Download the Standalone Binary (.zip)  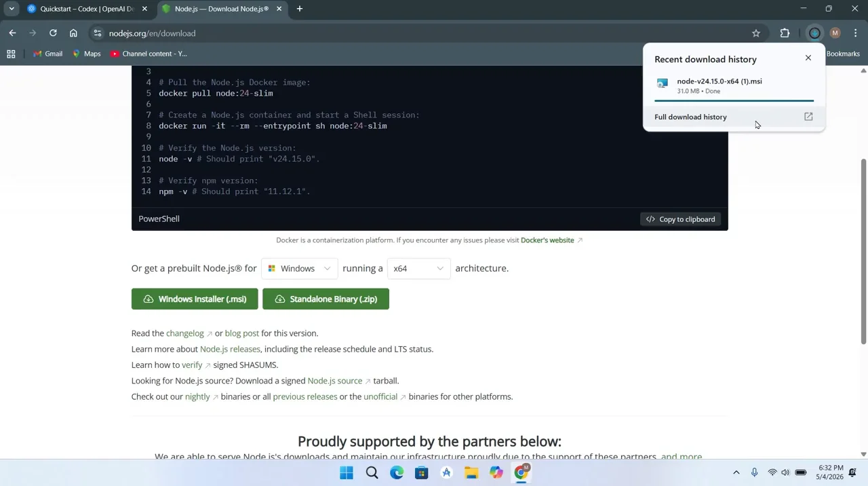click(x=325, y=299)
